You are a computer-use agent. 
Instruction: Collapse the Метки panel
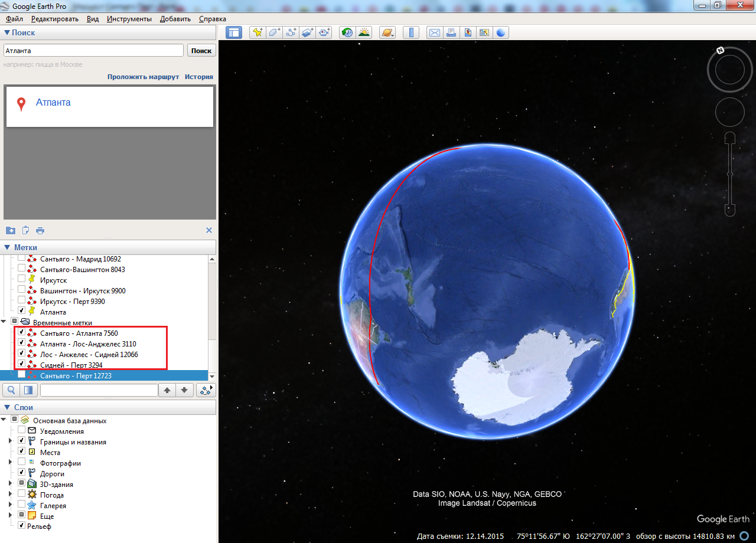8,247
